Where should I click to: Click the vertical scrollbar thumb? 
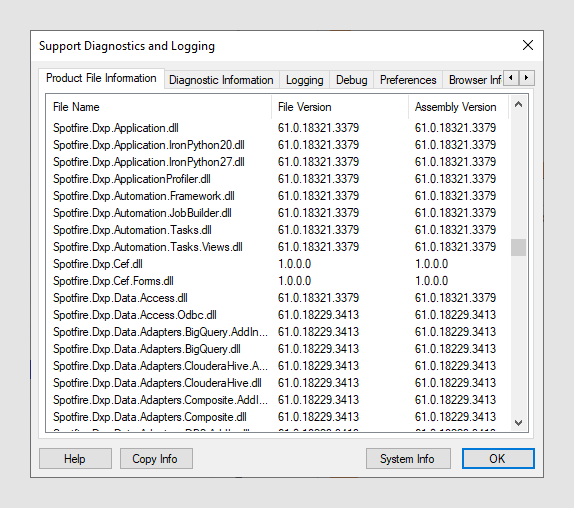coord(518,247)
